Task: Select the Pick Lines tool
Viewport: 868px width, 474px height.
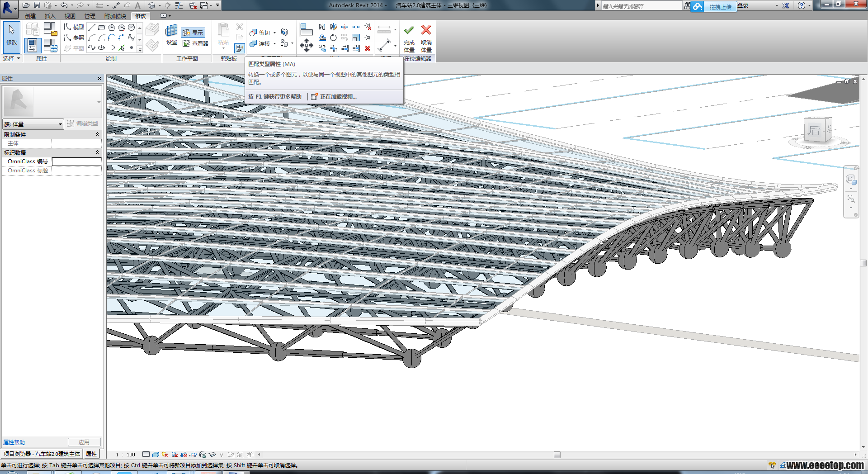Action: [x=122, y=47]
